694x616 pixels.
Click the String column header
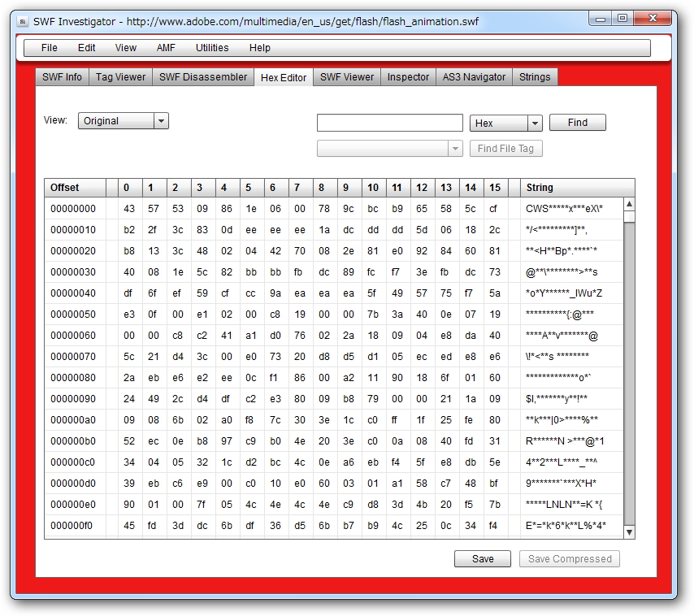tap(578, 188)
